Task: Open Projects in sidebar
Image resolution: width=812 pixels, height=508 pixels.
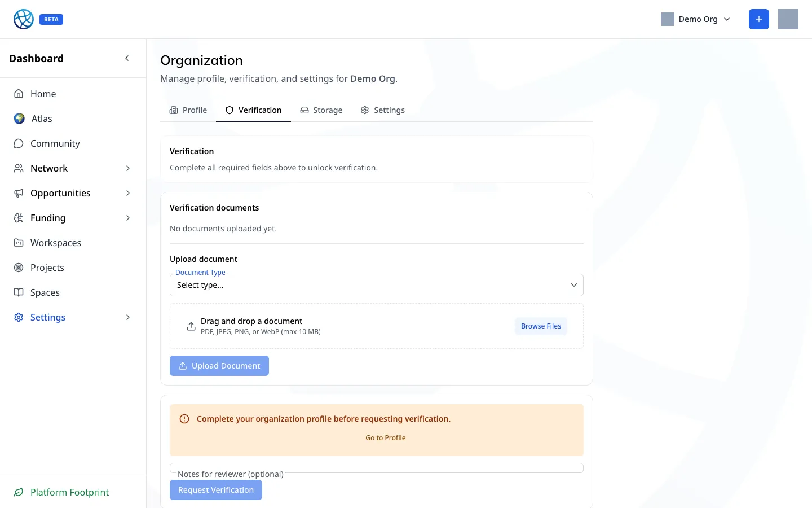Action: tap(73, 268)
